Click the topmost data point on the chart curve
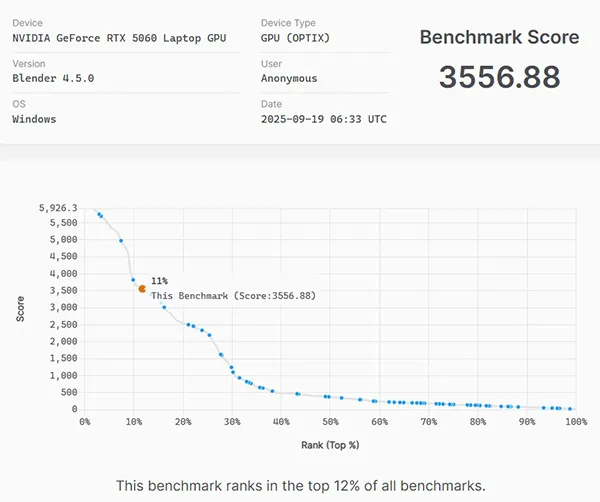 98,213
